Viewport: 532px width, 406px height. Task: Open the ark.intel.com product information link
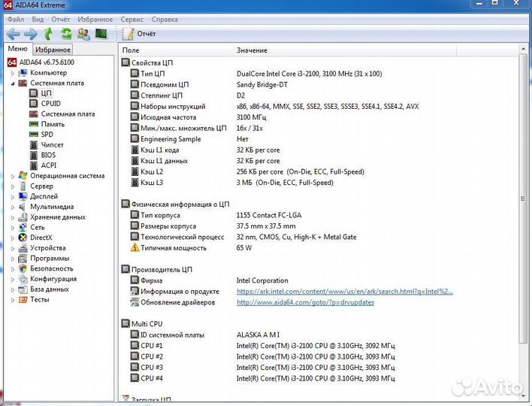click(x=344, y=291)
